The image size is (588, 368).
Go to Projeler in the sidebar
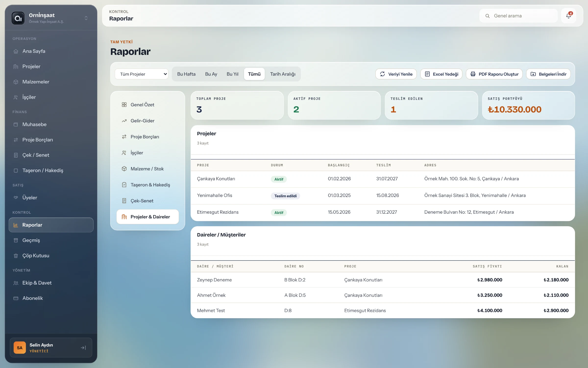click(51, 66)
